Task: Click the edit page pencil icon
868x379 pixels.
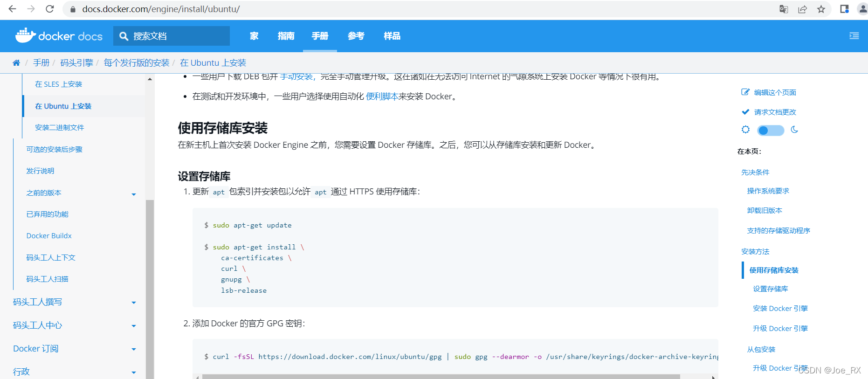Action: coord(745,92)
